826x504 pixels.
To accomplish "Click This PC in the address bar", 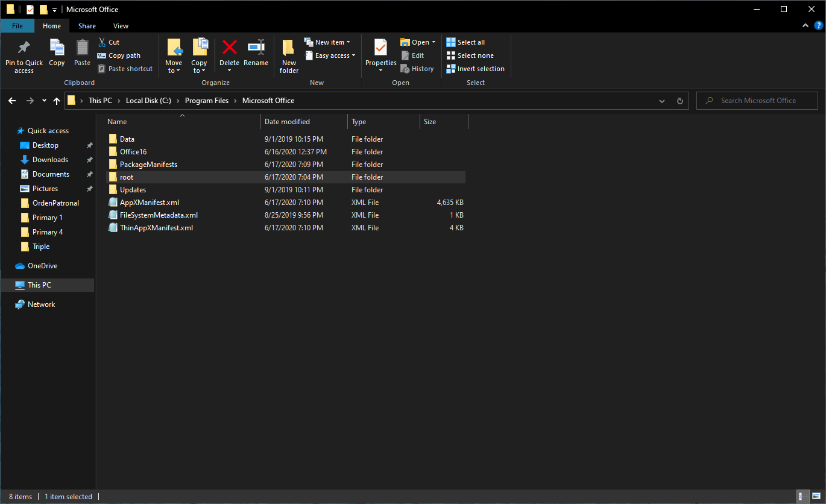I will [x=100, y=101].
